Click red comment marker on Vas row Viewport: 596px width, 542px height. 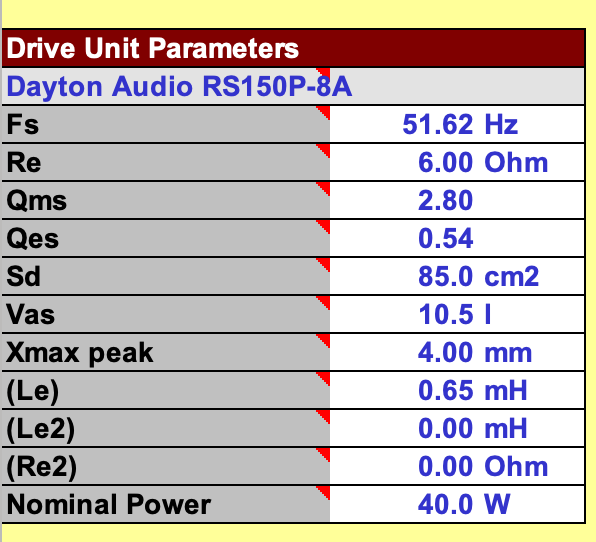[x=325, y=301]
